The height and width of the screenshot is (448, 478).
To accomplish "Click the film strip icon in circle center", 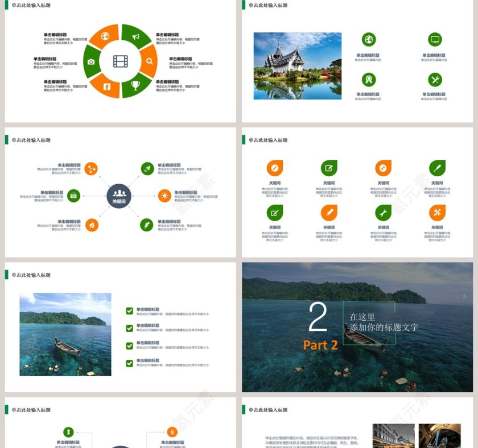I will pyautogui.click(x=120, y=61).
